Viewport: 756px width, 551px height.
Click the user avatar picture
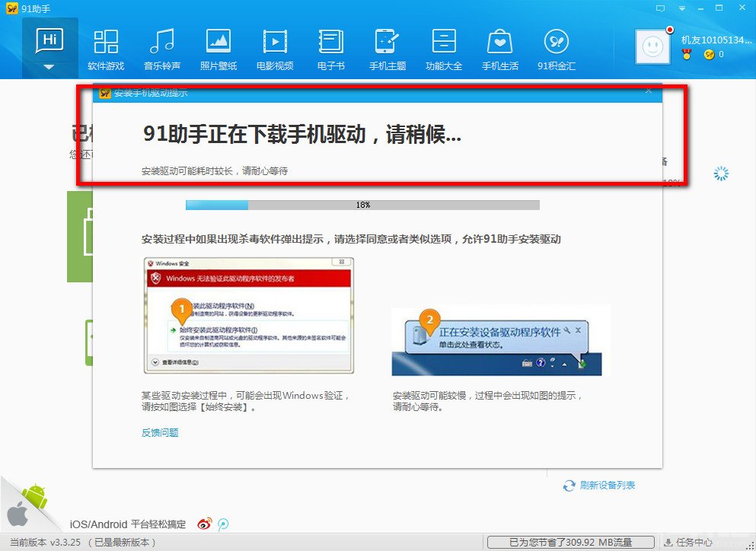tap(652, 46)
